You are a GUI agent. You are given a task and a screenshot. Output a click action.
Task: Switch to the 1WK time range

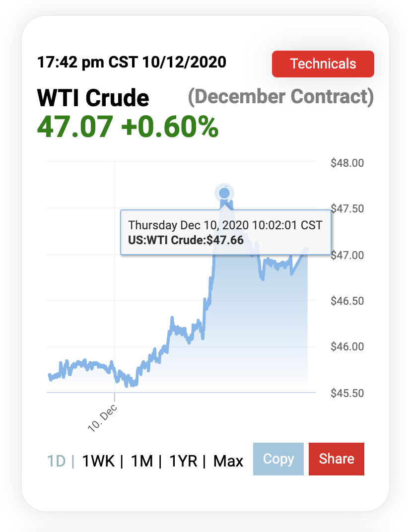pyautogui.click(x=98, y=461)
